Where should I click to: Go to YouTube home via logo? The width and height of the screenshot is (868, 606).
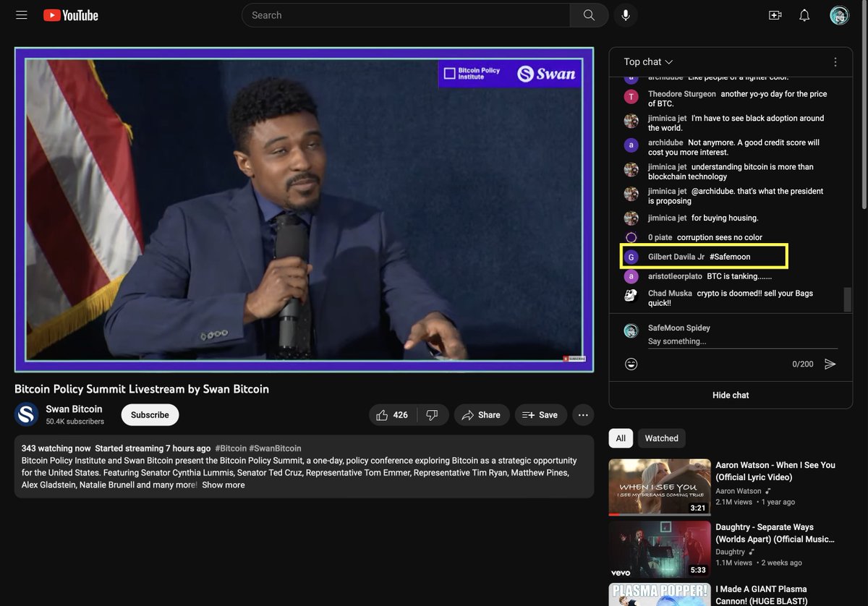[71, 15]
